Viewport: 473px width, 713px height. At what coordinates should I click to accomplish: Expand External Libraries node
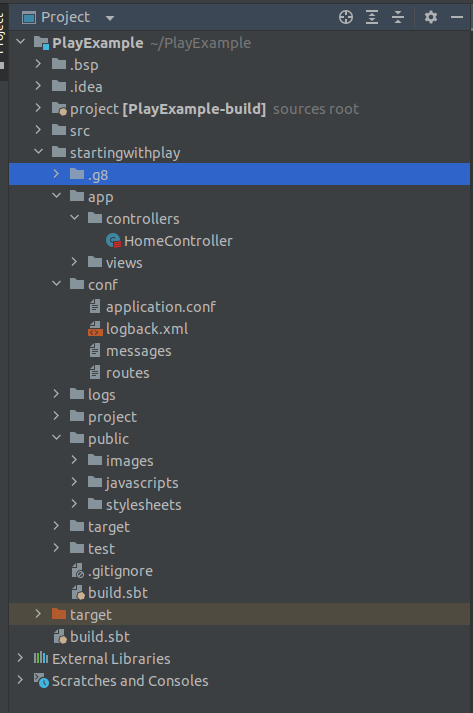20,658
